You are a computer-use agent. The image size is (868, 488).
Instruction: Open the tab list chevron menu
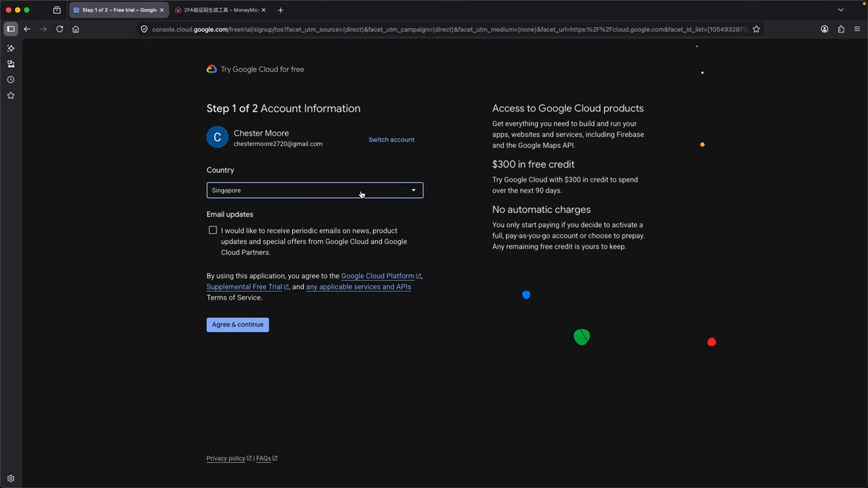tap(841, 10)
